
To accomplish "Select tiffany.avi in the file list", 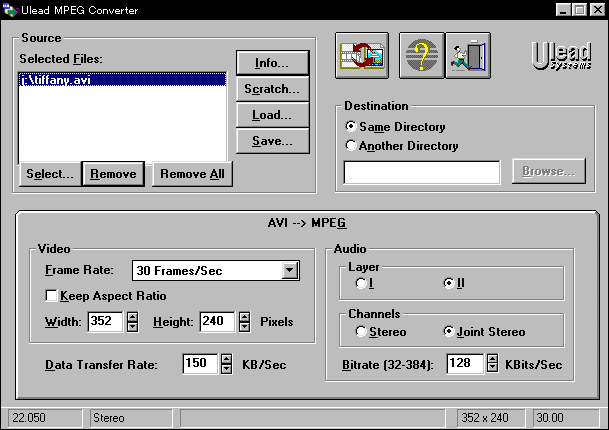I will point(122,80).
